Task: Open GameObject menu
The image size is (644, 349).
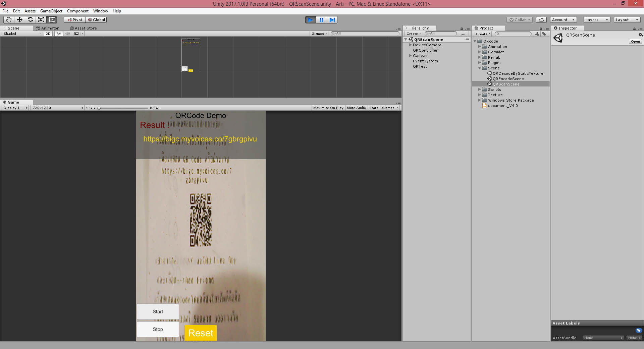Action: [51, 11]
